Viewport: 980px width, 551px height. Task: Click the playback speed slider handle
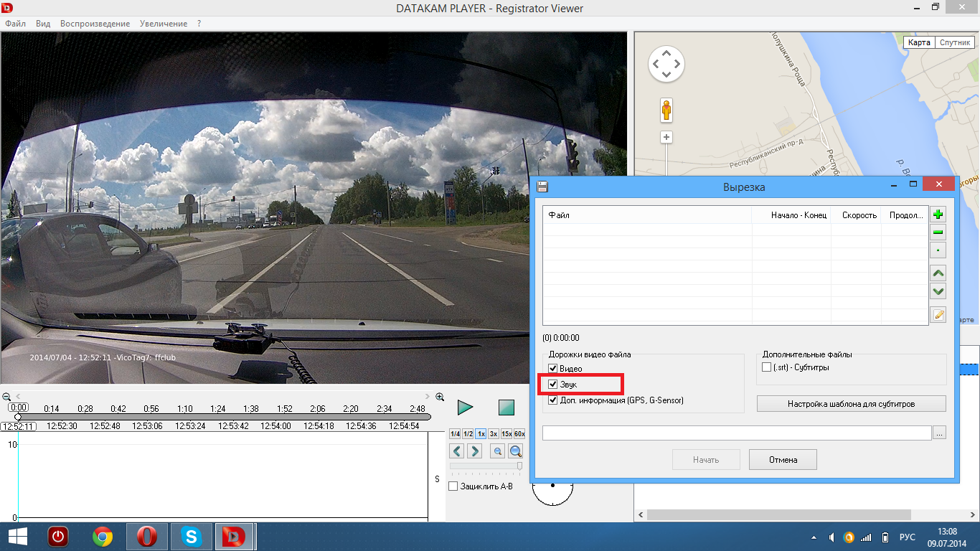click(x=519, y=466)
